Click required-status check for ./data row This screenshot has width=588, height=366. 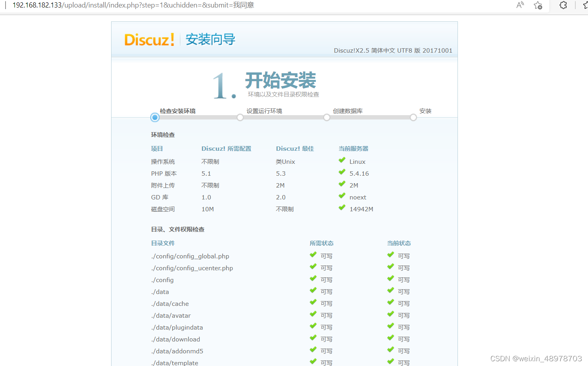[313, 290]
